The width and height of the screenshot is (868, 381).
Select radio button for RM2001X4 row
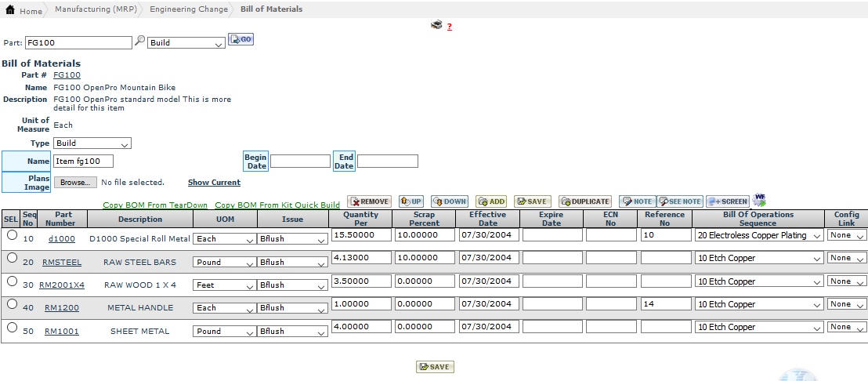click(x=12, y=281)
